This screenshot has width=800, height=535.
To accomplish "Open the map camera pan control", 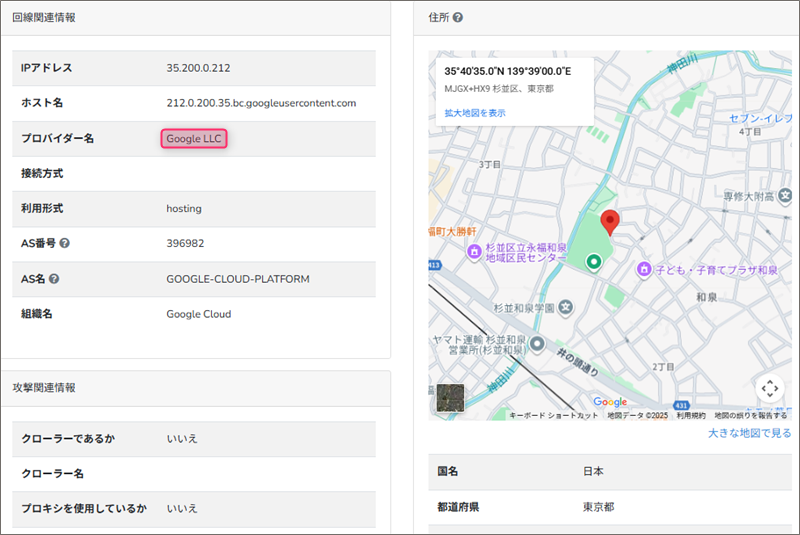I will click(769, 388).
